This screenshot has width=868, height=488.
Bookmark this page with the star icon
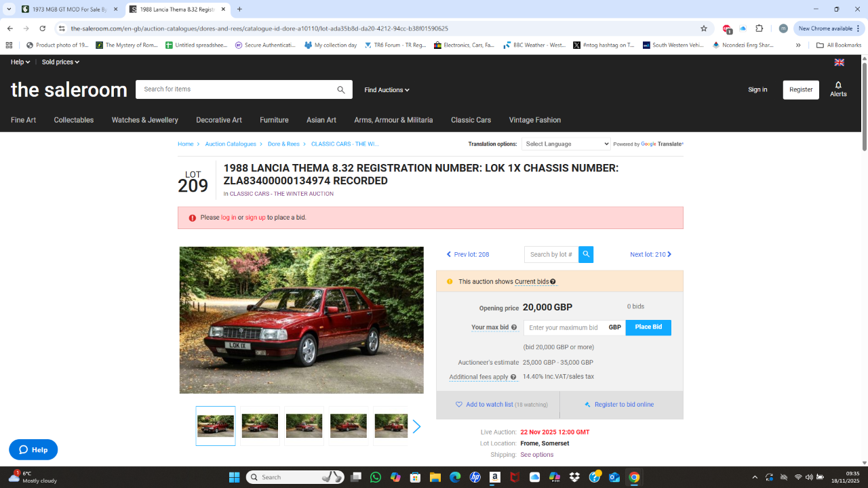[704, 28]
